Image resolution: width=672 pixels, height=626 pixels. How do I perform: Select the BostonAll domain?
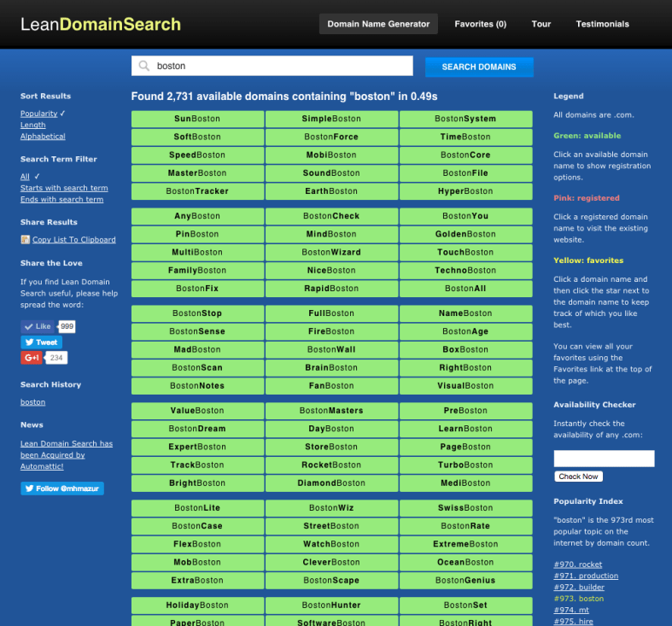coord(466,289)
